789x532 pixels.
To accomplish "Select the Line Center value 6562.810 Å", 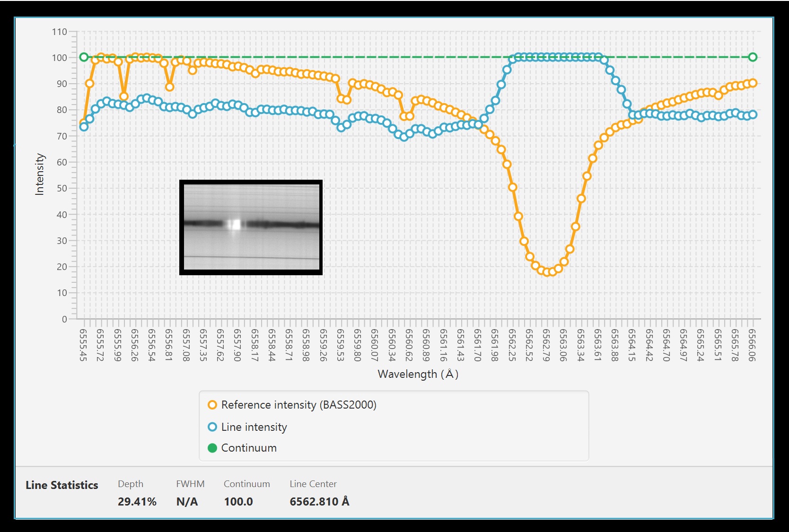I will (x=319, y=501).
